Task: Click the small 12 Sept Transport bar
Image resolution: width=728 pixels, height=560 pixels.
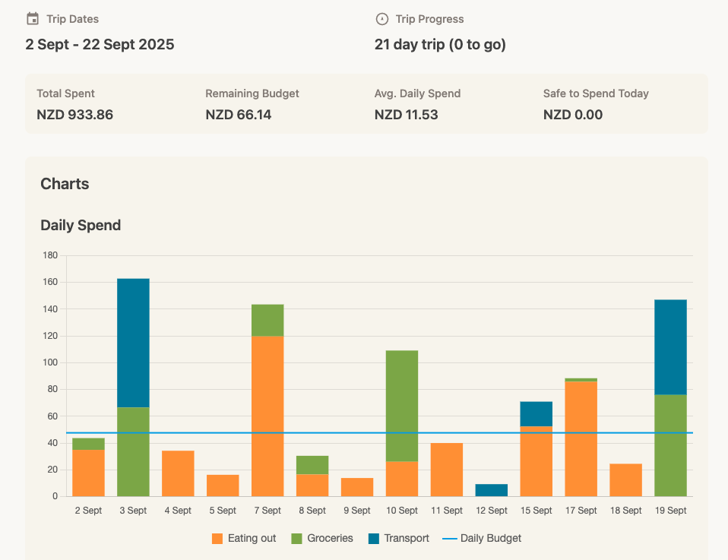Action: click(x=491, y=490)
